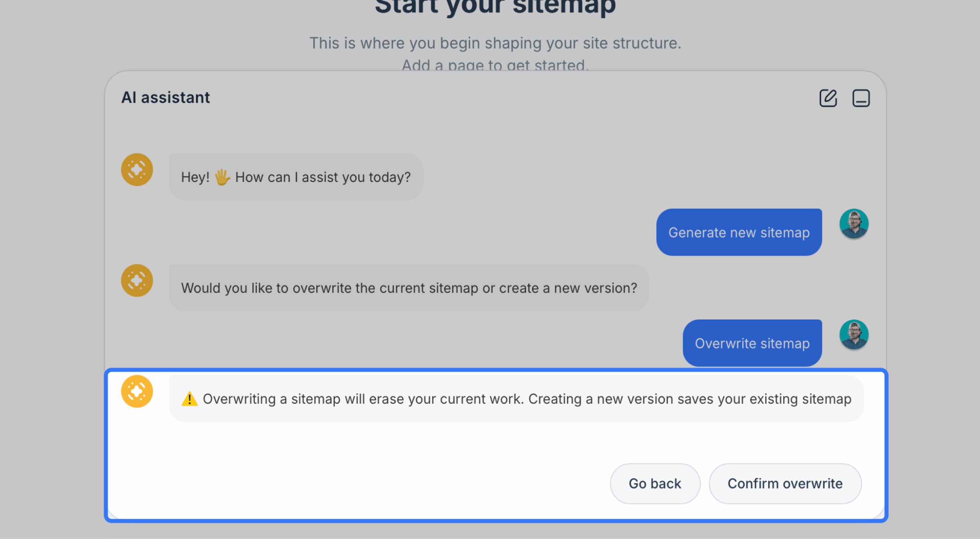This screenshot has height=539, width=980.
Task: Click the assistant avatar beside the greeting message
Action: coord(137,170)
